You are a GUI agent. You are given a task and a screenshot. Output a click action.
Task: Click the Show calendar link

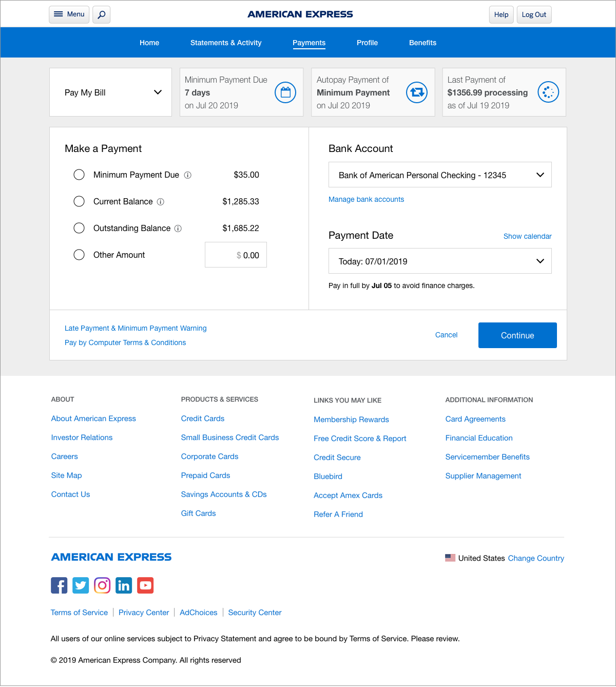pyautogui.click(x=527, y=236)
